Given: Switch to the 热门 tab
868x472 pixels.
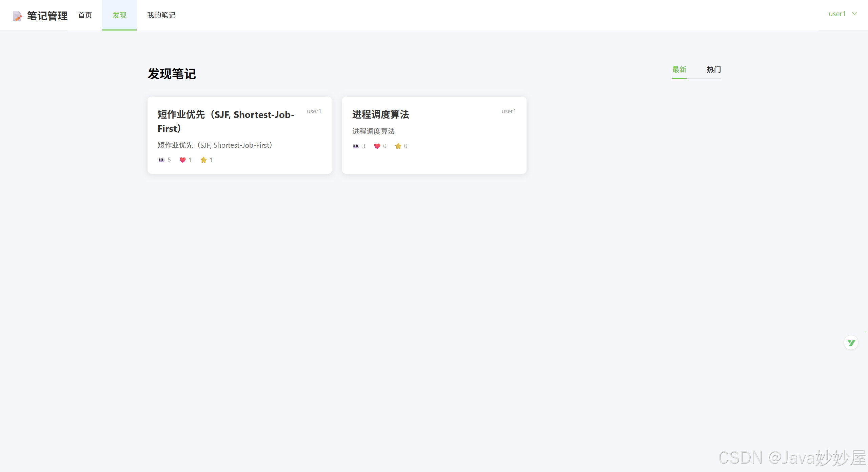Looking at the screenshot, I should [713, 70].
